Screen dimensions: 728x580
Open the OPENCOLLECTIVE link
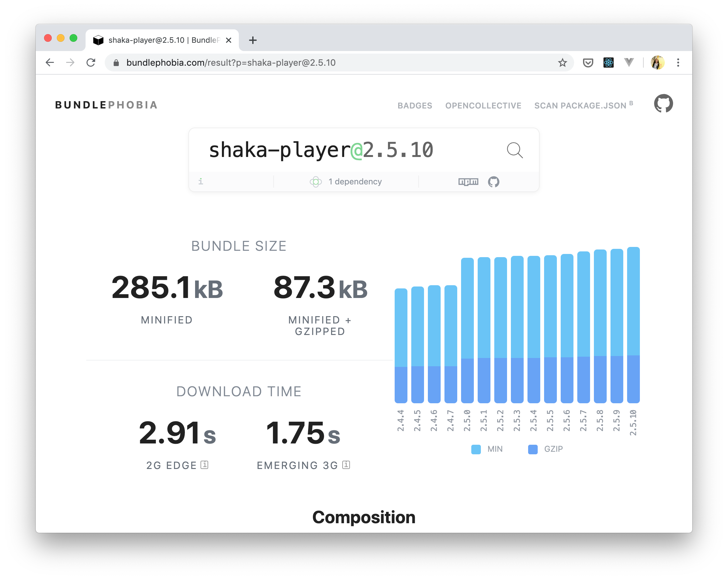click(483, 106)
